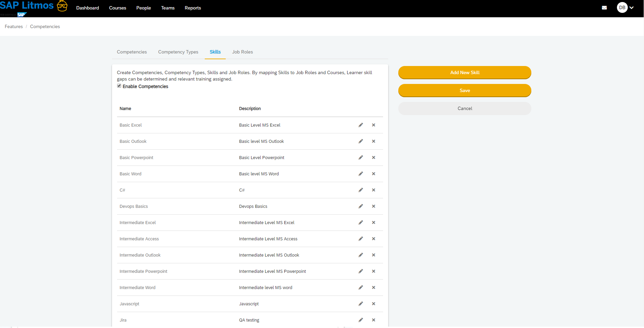Delete the Basic Word skill
The width and height of the screenshot is (644, 328).
(x=374, y=174)
